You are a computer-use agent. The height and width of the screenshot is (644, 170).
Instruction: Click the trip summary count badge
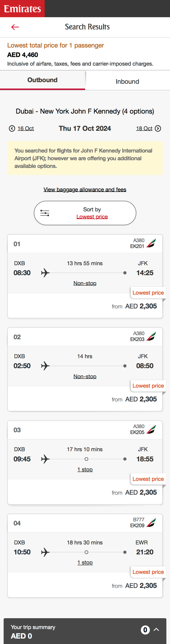[x=145, y=629]
